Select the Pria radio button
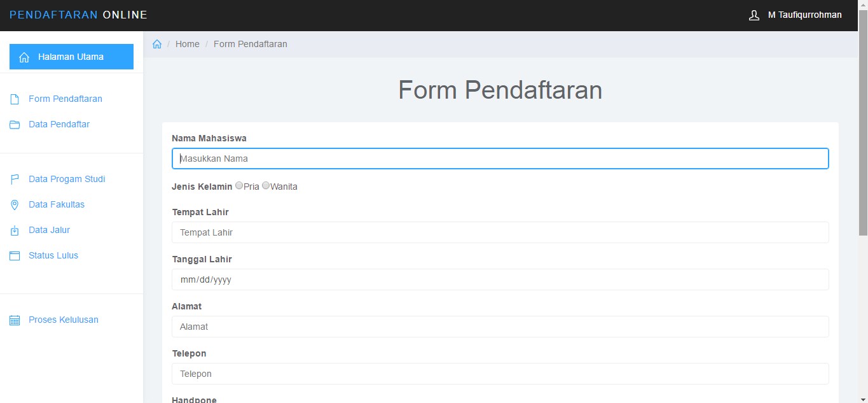Image resolution: width=868 pixels, height=403 pixels. (x=239, y=186)
